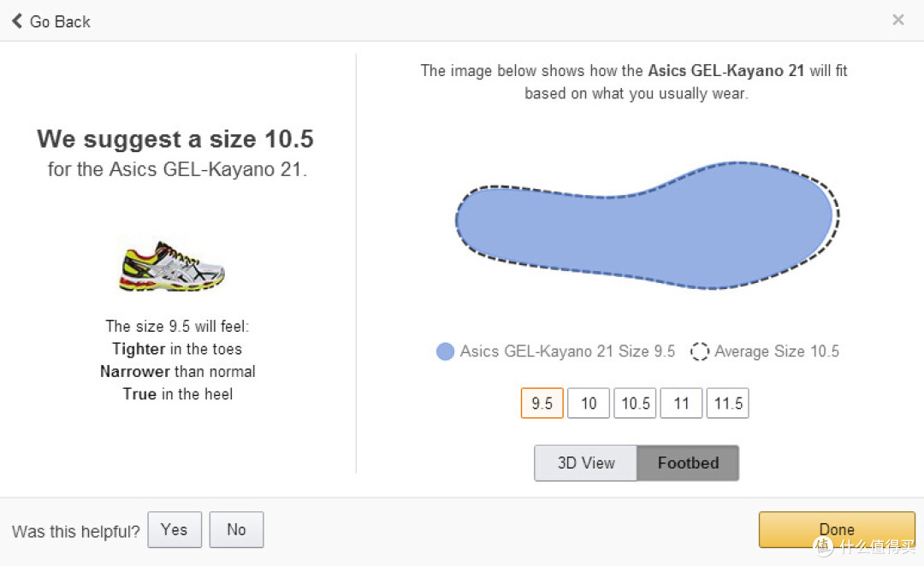Click the blue Kayano legend circle
Viewport: 924px width, 566px height.
[445, 351]
